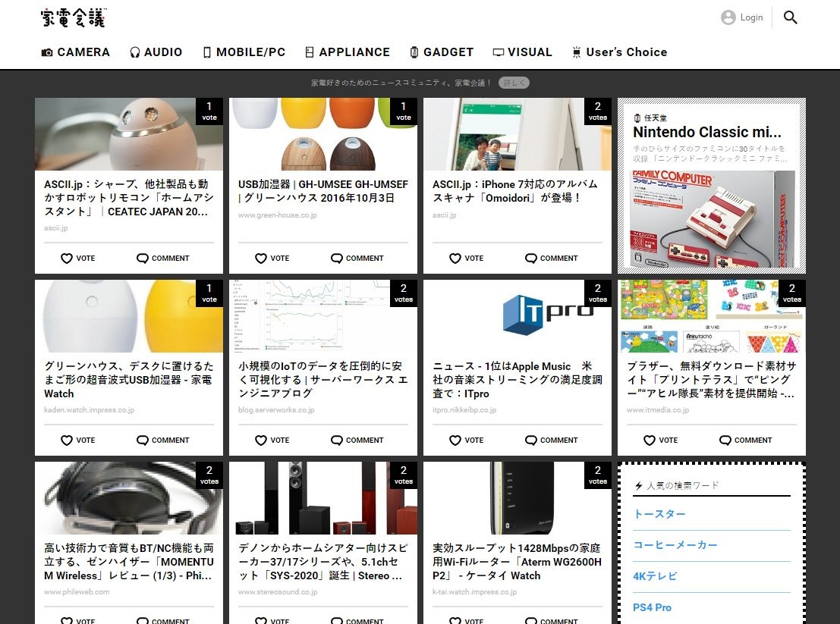Click the Login link

pos(751,17)
